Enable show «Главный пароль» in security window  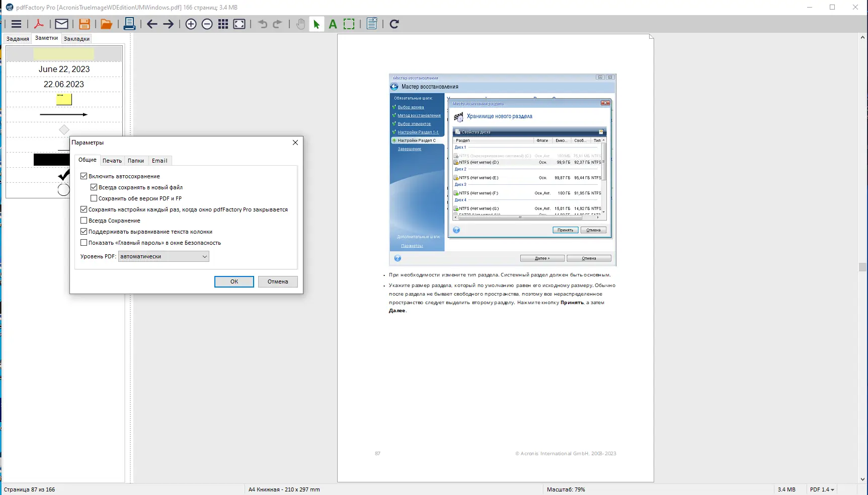pos(84,243)
